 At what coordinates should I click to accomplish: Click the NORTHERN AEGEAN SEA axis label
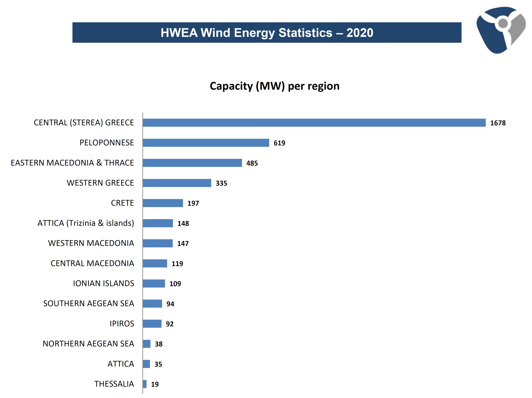coord(88,344)
